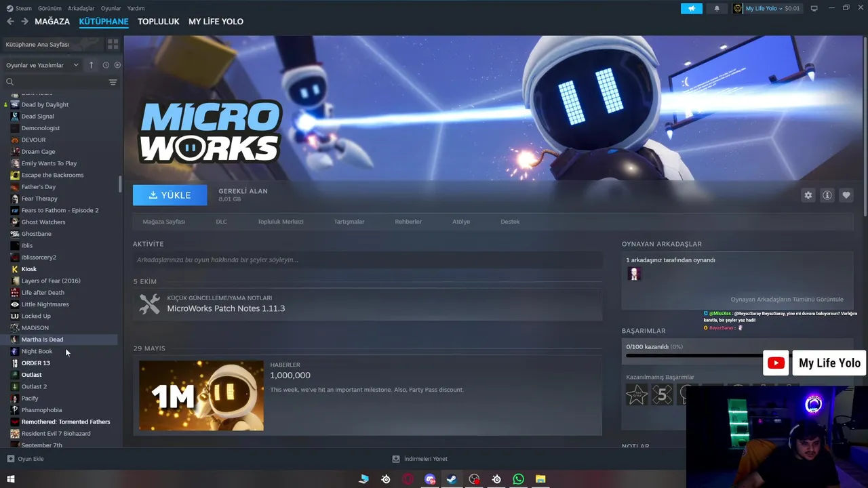Viewport: 868px width, 488px height.
Task: Click the Dead by Daylight game icon
Action: 15,104
